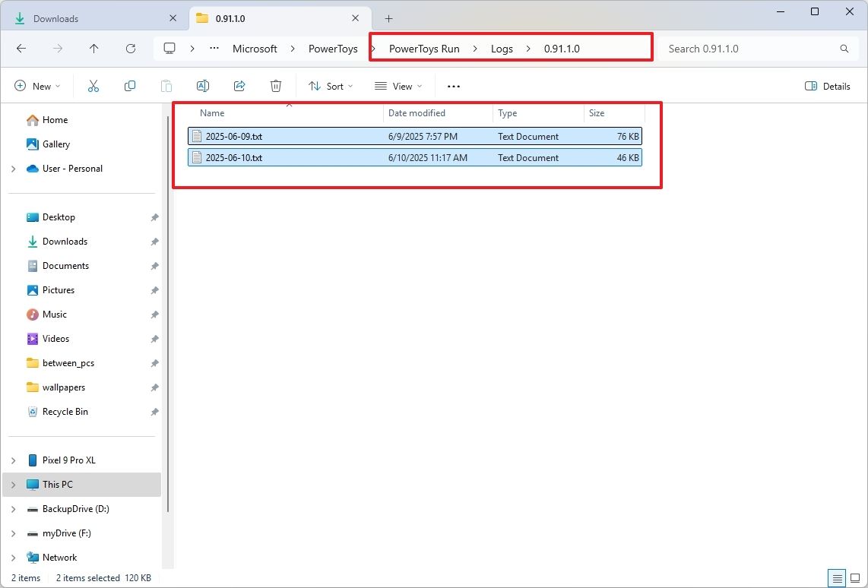The image size is (868, 588).
Task: Open Logs folder from the breadcrumb
Action: point(502,48)
